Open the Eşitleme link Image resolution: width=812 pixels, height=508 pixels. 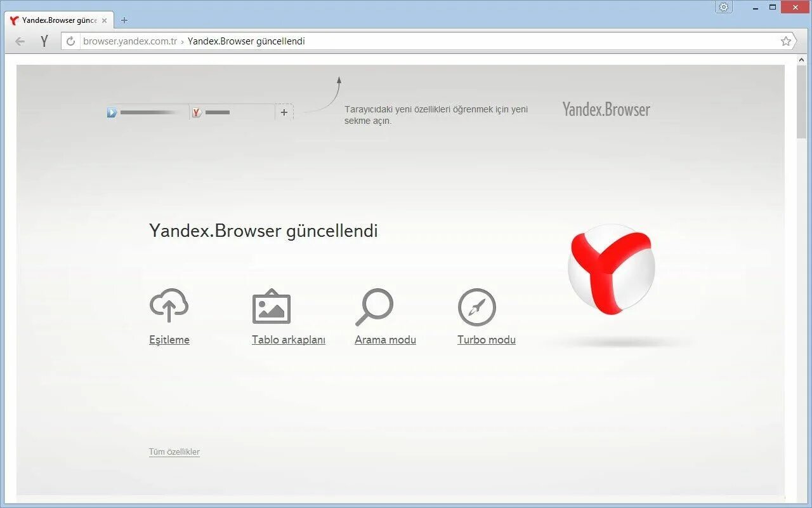coord(169,340)
